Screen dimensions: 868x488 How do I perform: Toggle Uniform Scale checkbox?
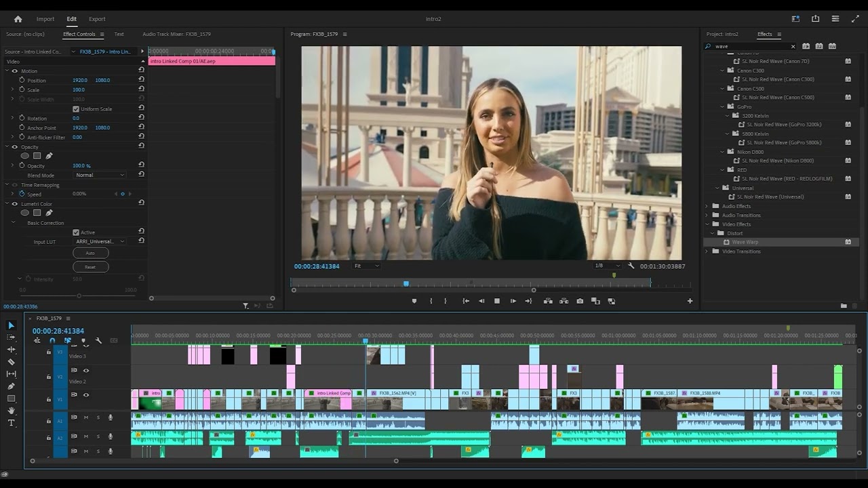pos(76,109)
